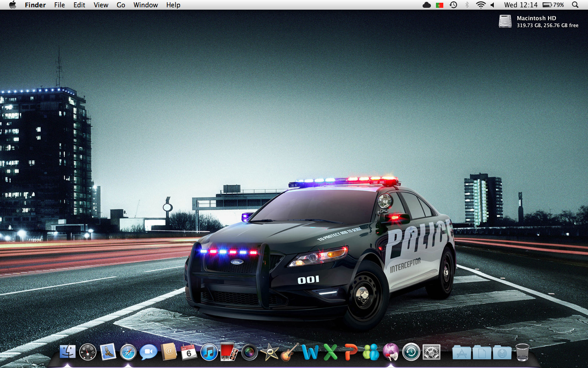Open Microsoft Messenger in the Dock

pos(371,352)
